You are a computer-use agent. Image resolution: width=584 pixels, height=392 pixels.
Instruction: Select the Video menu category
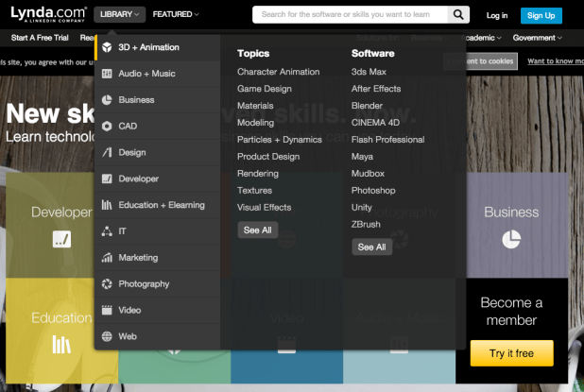coord(157,310)
